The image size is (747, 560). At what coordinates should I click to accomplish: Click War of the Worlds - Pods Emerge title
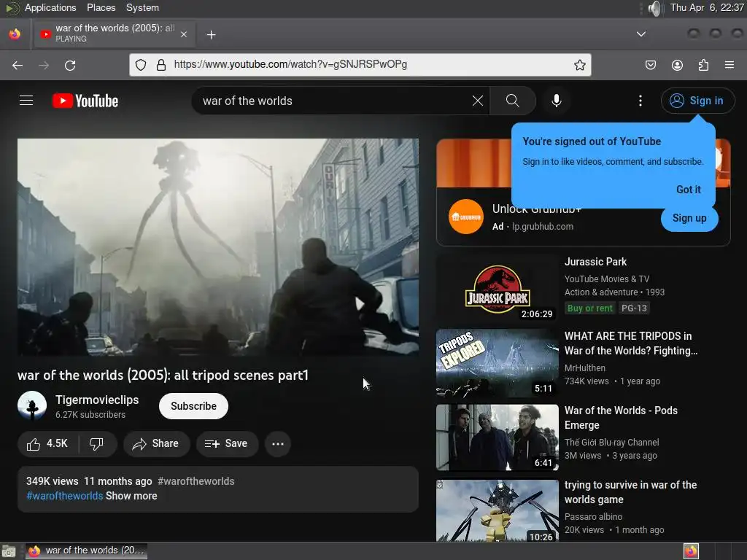(x=621, y=418)
